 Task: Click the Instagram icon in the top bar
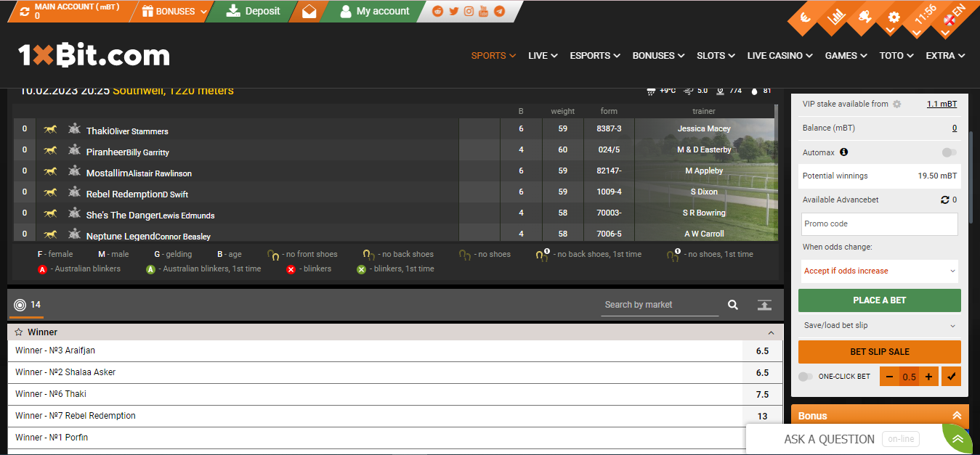pyautogui.click(x=468, y=11)
